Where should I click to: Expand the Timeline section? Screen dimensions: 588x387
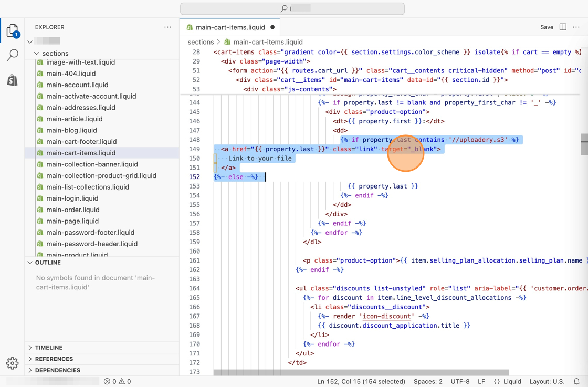[x=49, y=348]
